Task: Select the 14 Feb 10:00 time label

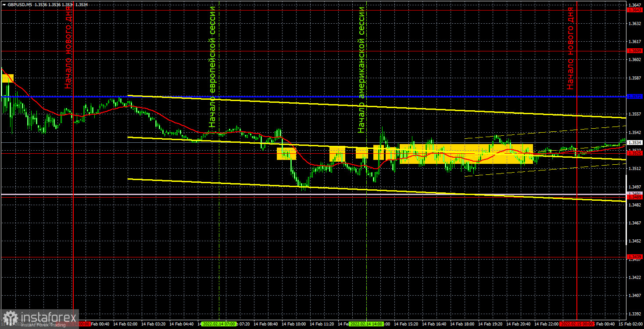Action: coord(294,324)
